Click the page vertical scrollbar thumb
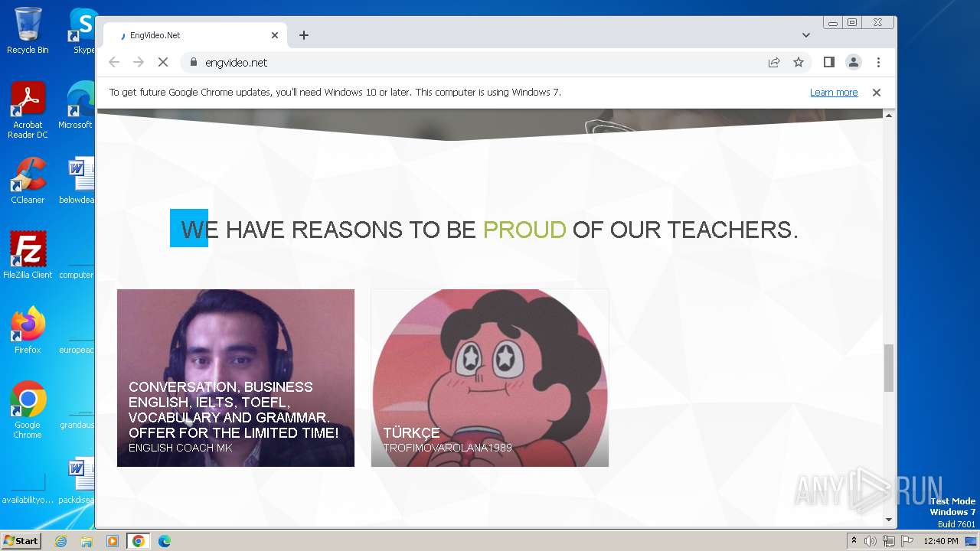980x551 pixels. coord(889,368)
